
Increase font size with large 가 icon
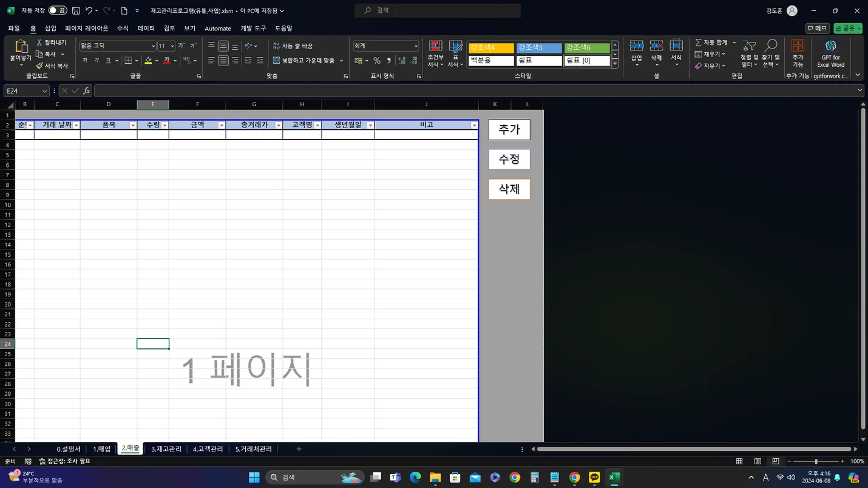[181, 46]
